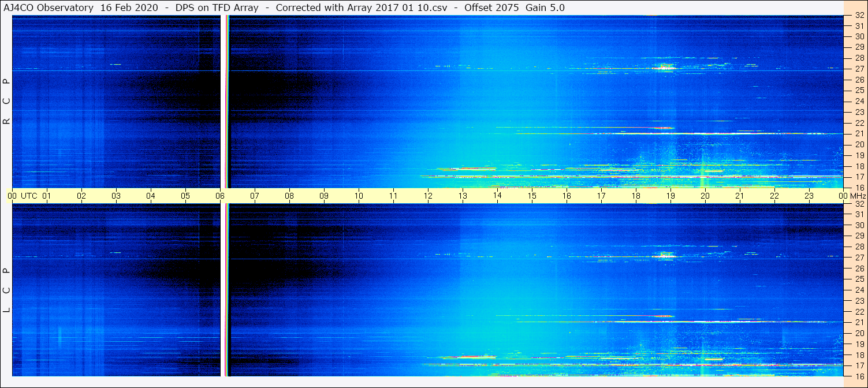
Task: Click the 20 MHz label in LCP panel
Action: (x=859, y=333)
